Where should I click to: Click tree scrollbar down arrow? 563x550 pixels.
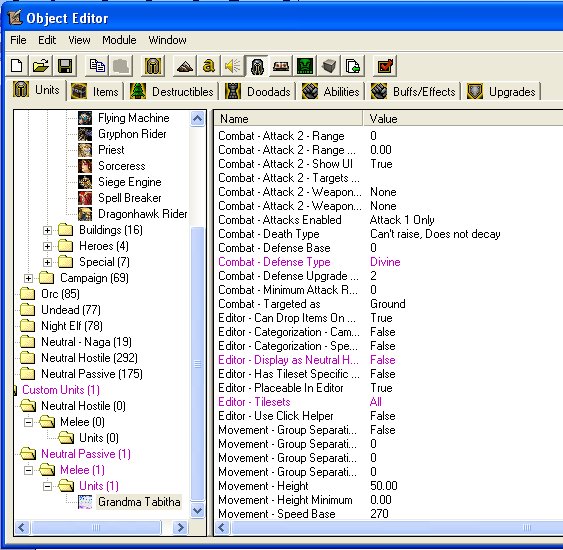197,510
